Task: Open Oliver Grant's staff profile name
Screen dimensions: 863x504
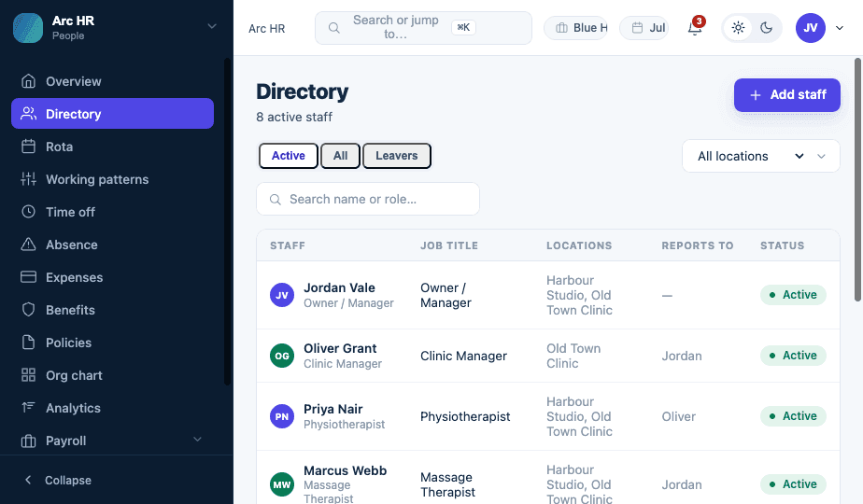Action: (340, 348)
